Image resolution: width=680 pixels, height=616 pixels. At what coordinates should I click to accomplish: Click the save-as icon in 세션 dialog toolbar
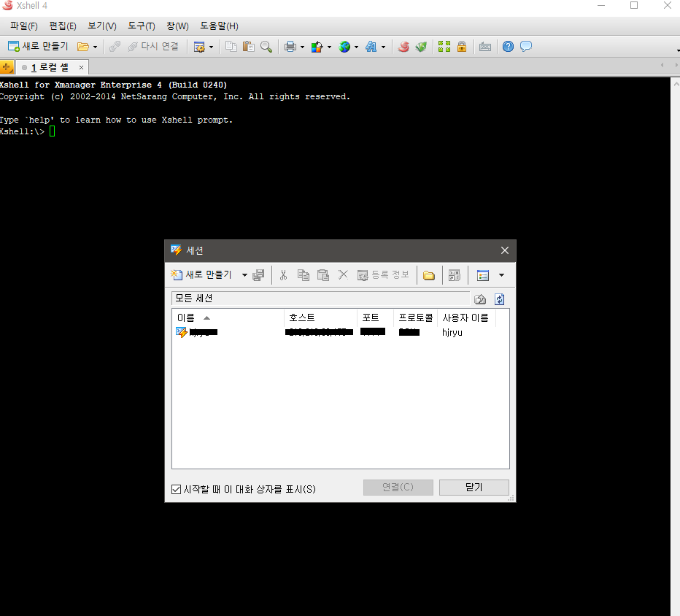tap(258, 275)
